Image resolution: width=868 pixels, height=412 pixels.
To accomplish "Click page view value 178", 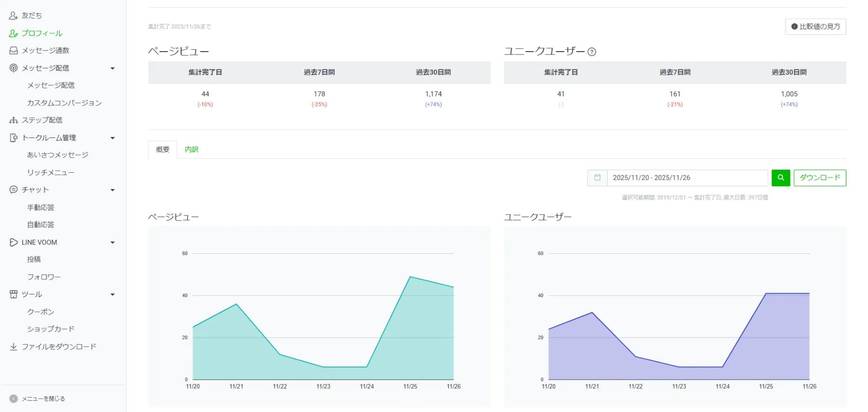I will coord(319,94).
